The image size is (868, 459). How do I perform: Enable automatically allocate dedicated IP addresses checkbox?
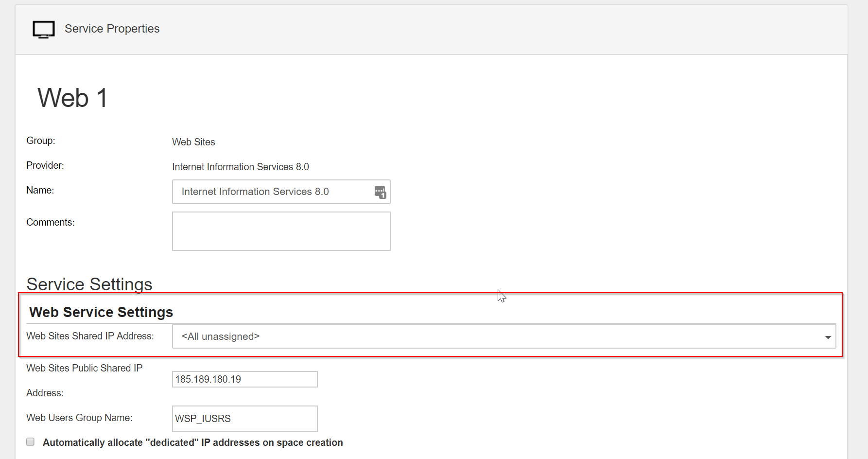coord(31,441)
